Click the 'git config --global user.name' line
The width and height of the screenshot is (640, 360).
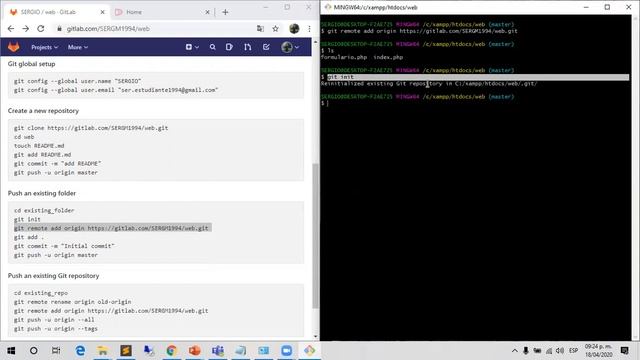pyautogui.click(x=78, y=81)
